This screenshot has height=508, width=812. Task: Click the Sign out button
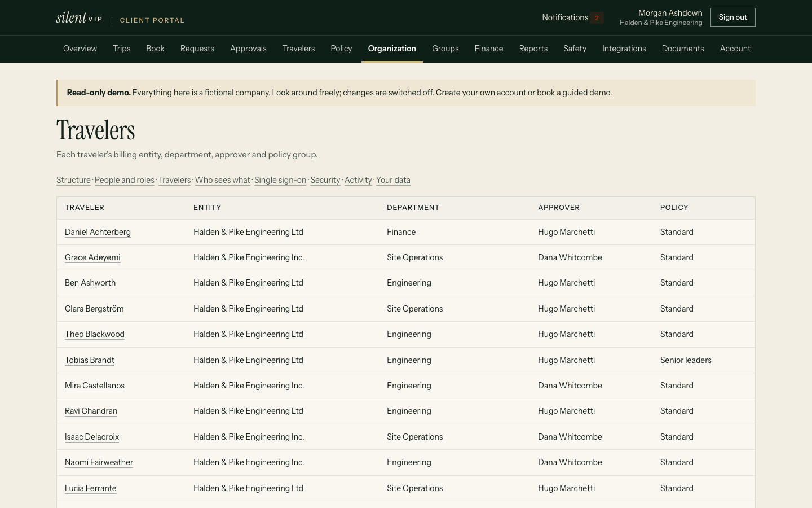pyautogui.click(x=732, y=17)
